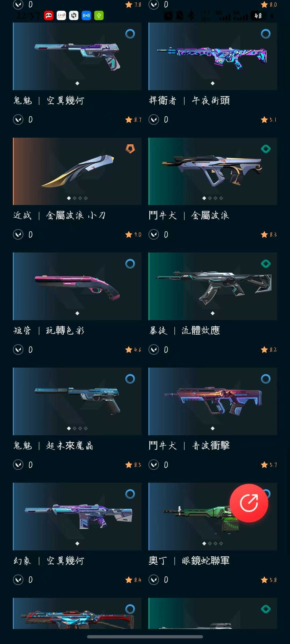Open the 捍衛者 午夜街頭 rifle skin image

(213, 56)
